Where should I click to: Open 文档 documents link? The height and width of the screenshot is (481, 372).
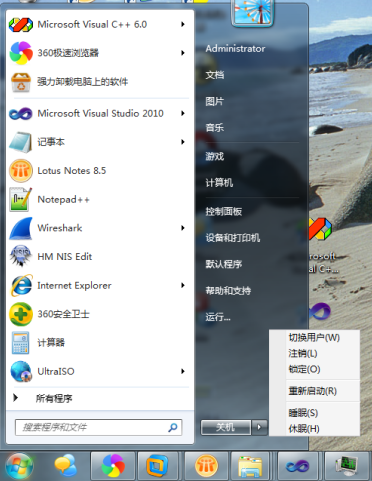point(215,75)
